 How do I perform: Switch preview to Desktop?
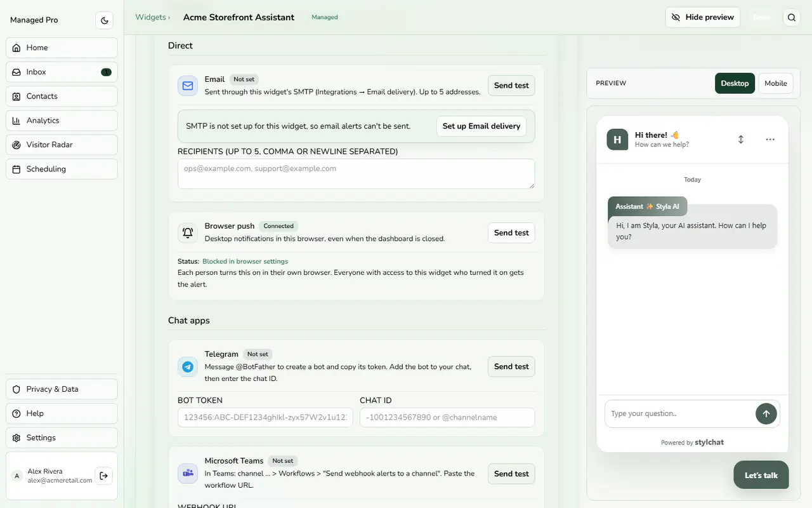coord(735,83)
